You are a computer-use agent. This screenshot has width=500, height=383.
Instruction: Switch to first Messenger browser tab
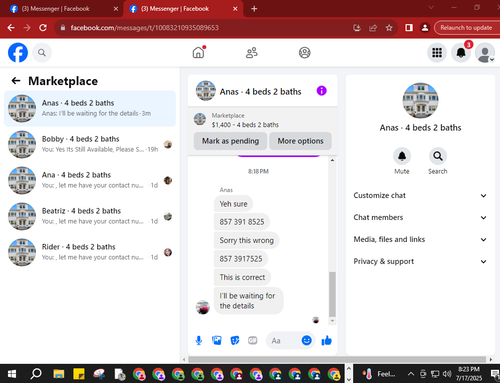pyautogui.click(x=62, y=9)
